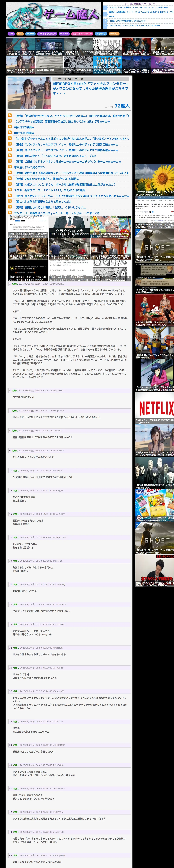Open thumbnail 朗報 ワンパンマン最新原絵
Image resolution: width=174 pixels, height=868 pixels.
110,227
